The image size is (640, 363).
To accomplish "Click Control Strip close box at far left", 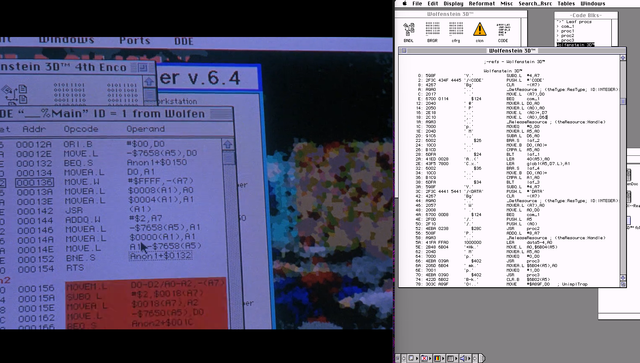I will [397, 359].
